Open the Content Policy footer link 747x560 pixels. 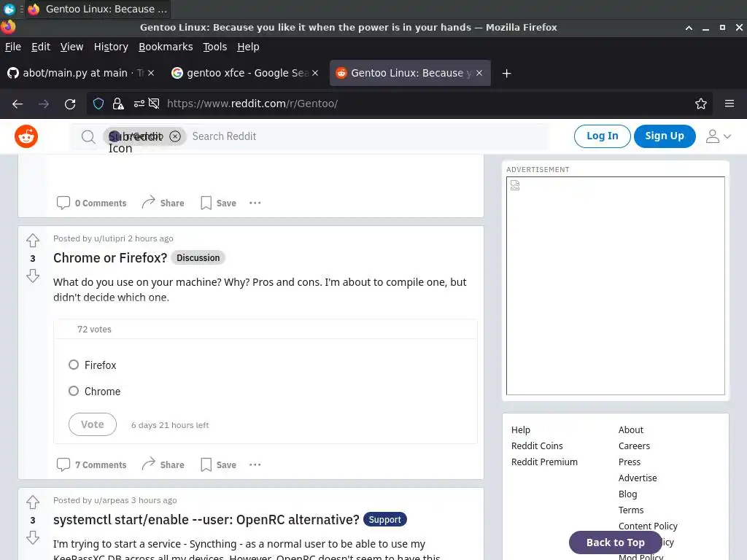tap(648, 526)
